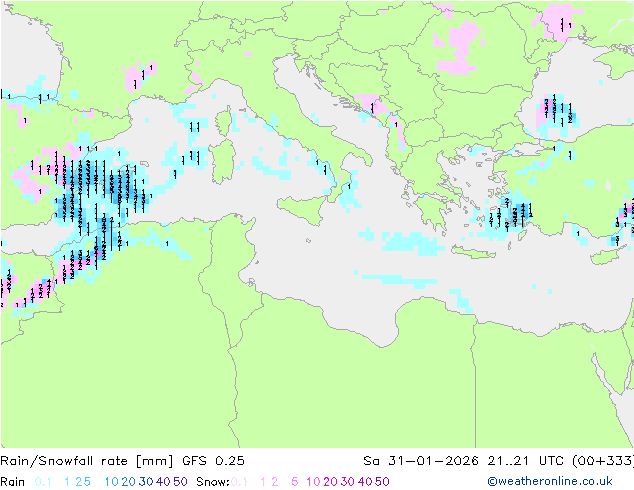The width and height of the screenshot is (634, 490).
Task: Click the Rain legend value 0.1
Action: [x=43, y=482]
